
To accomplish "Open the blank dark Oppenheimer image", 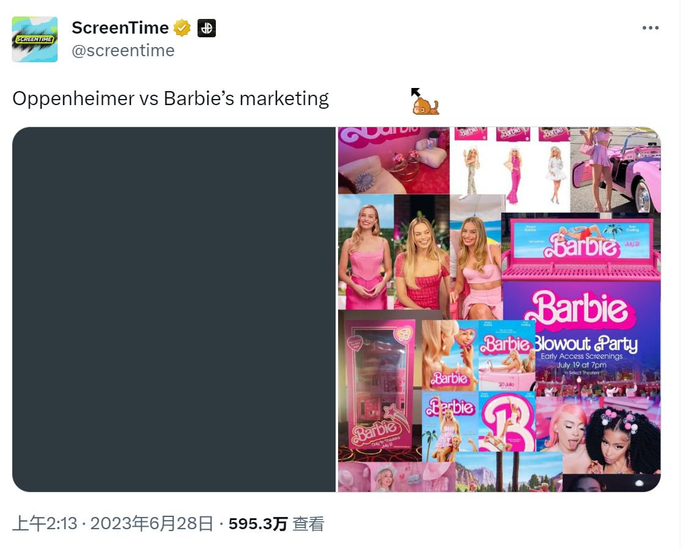I will pos(174,309).
